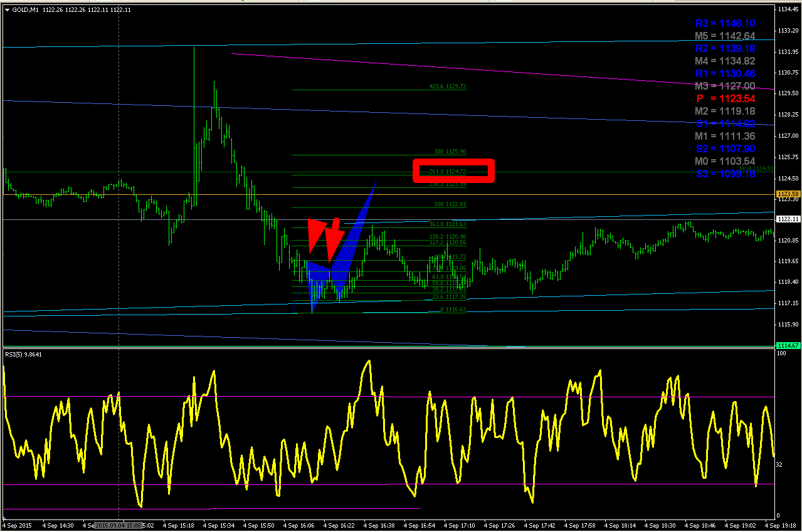Select the 300 1125.90 Fibonacci label

pos(450,152)
